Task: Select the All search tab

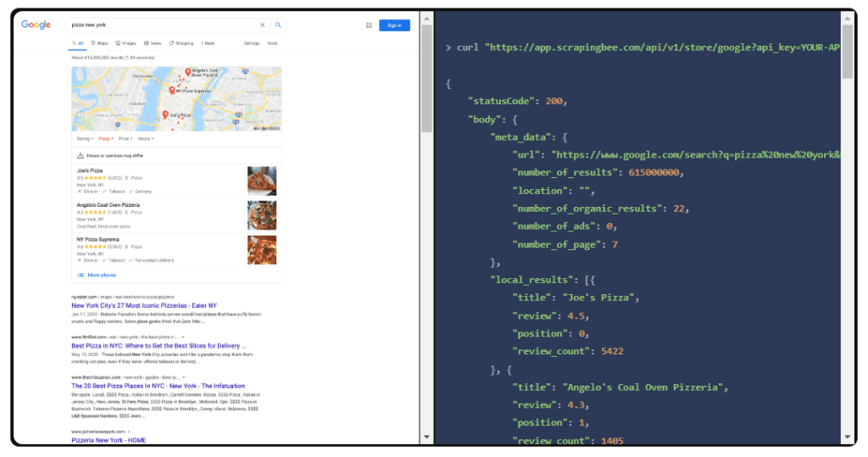Action: [77, 43]
